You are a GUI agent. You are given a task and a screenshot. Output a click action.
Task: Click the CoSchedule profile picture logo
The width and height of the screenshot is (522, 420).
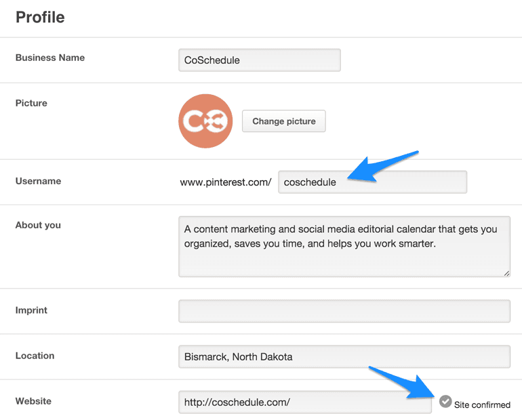[205, 121]
